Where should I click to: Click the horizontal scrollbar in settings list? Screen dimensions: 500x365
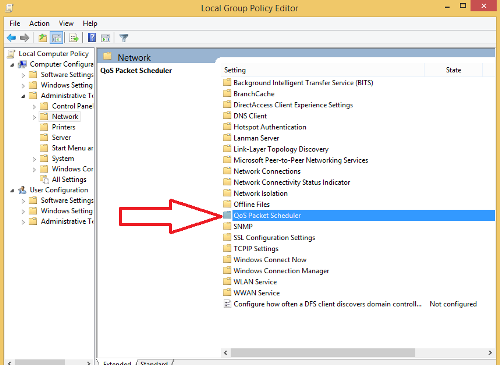[x=357, y=353]
